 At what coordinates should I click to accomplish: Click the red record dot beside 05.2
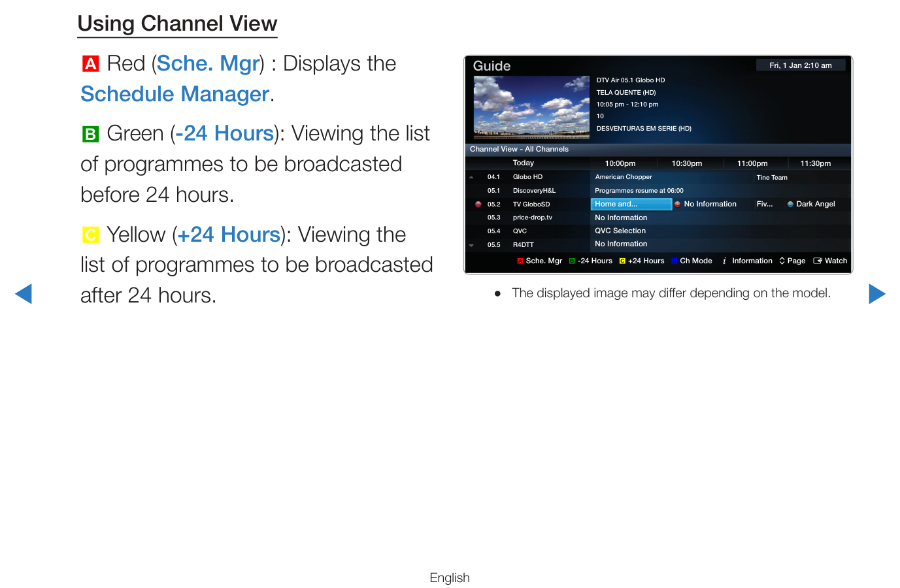click(478, 204)
